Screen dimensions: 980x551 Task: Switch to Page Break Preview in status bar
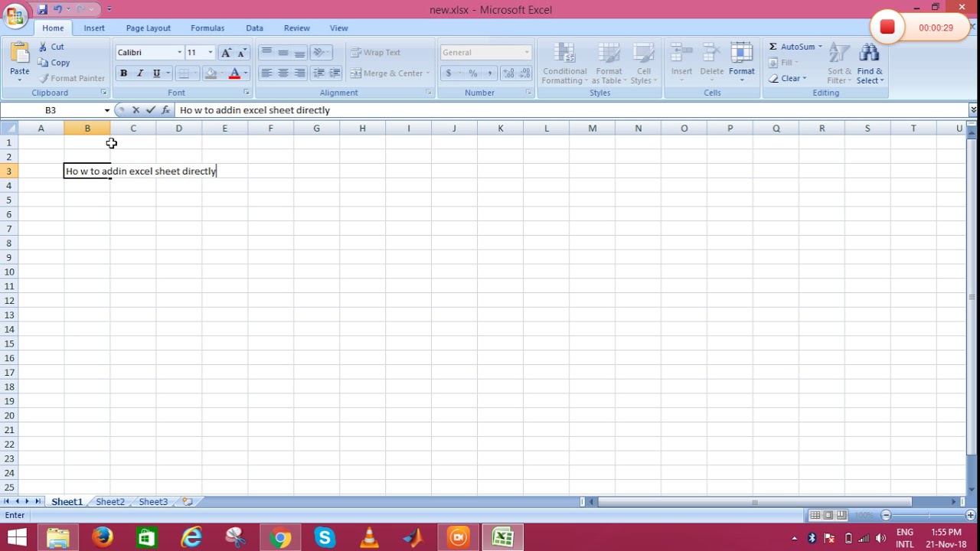841,515
